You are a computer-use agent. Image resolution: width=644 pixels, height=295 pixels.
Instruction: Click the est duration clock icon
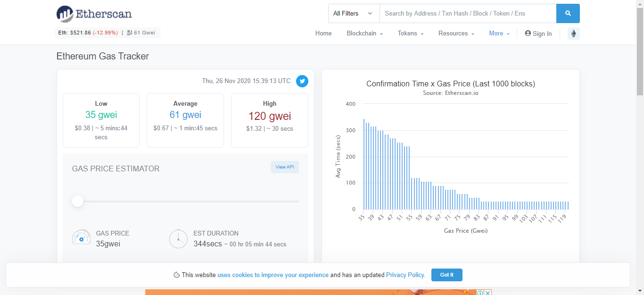(178, 238)
